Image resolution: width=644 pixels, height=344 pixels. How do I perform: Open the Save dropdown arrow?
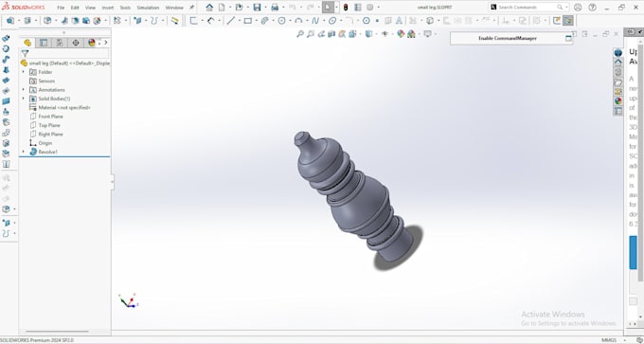tap(265, 8)
